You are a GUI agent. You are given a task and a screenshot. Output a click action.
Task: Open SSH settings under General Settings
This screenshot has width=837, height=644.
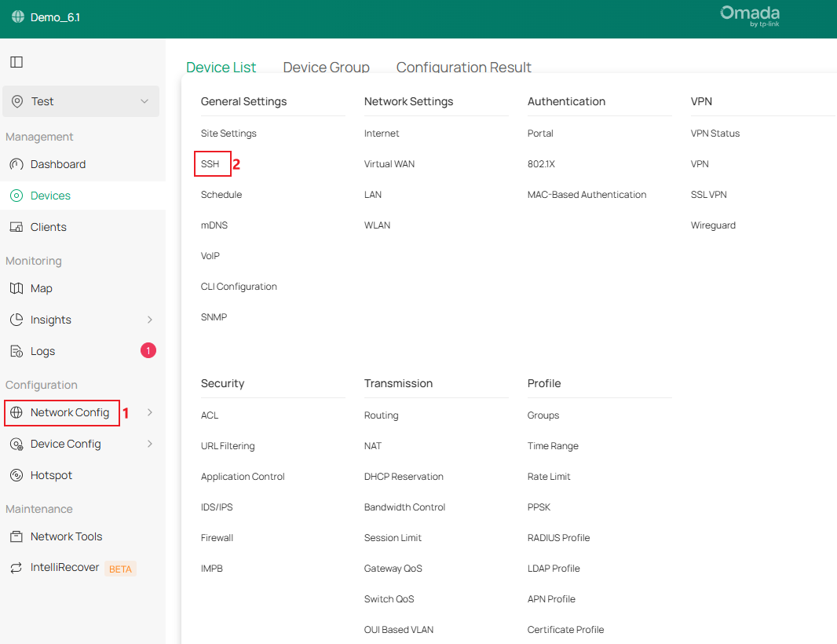[211, 164]
